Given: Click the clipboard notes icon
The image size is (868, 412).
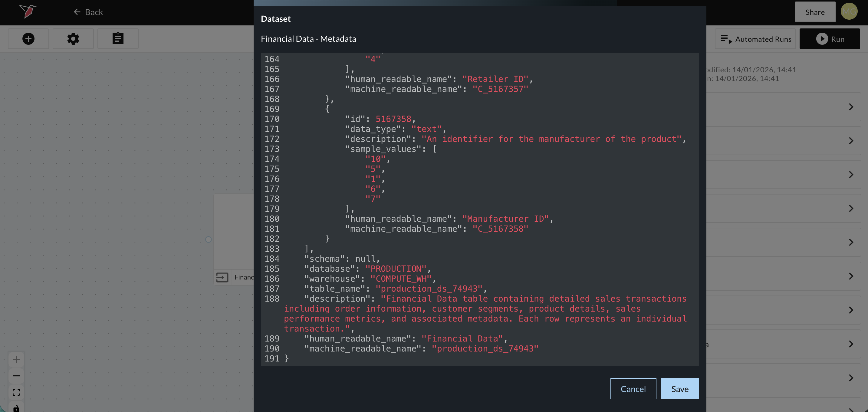Looking at the screenshot, I should [118, 39].
